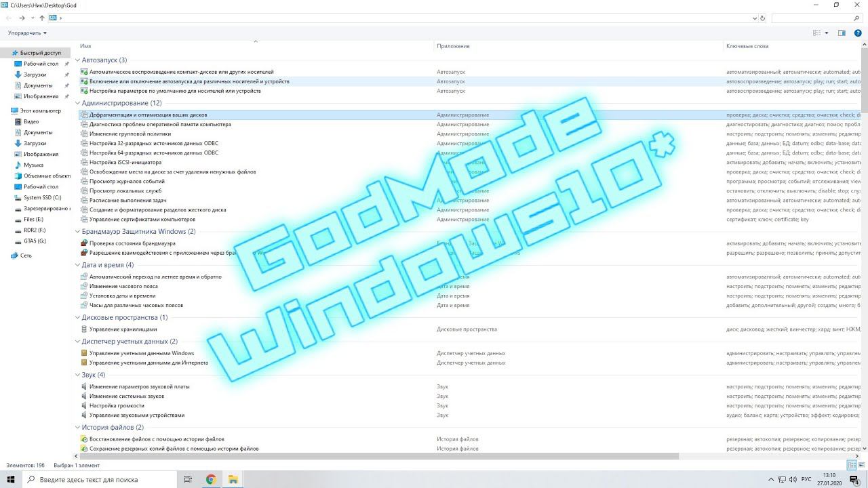This screenshot has width=868, height=488.
Task: Open the change view icon in the toolbar
Action: pyautogui.click(x=817, y=33)
